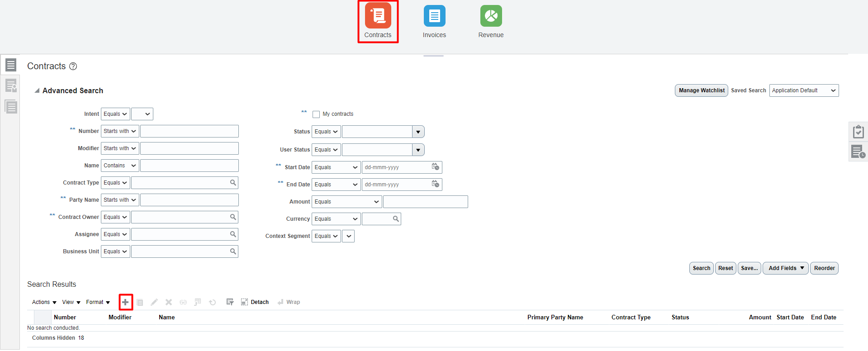Open the Revenue icon

click(491, 16)
